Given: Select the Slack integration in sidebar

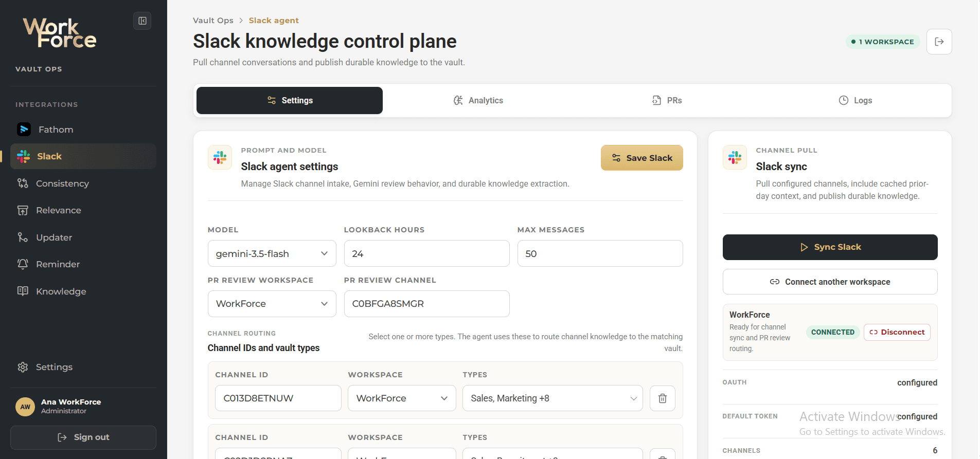Looking at the screenshot, I should click(x=83, y=156).
